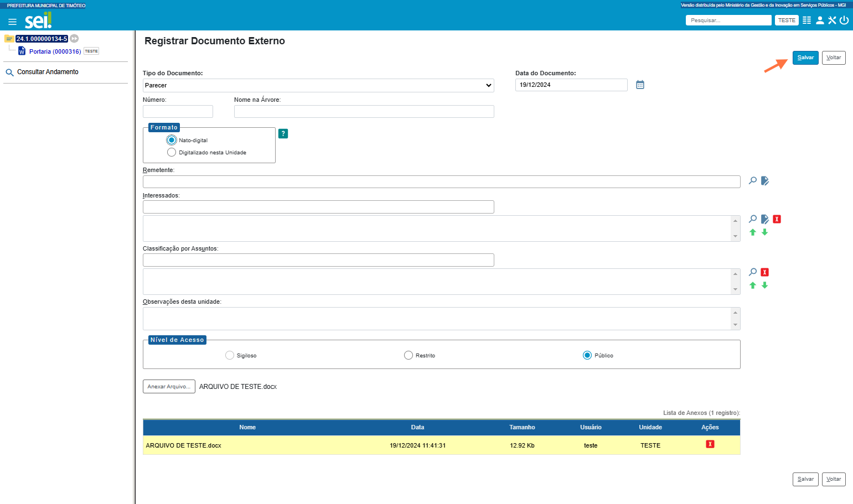Remove selected Assuntos with red X
The height and width of the screenshot is (504, 853).
coord(765,272)
